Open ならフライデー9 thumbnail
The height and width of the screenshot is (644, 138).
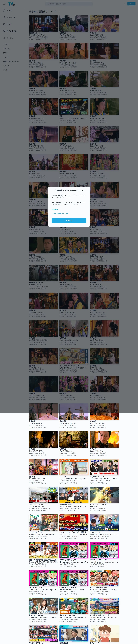click(43, 523)
